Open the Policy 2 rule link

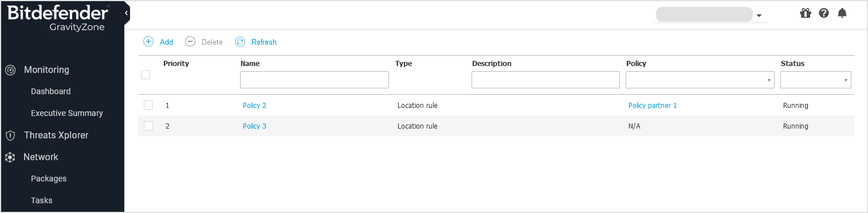254,106
